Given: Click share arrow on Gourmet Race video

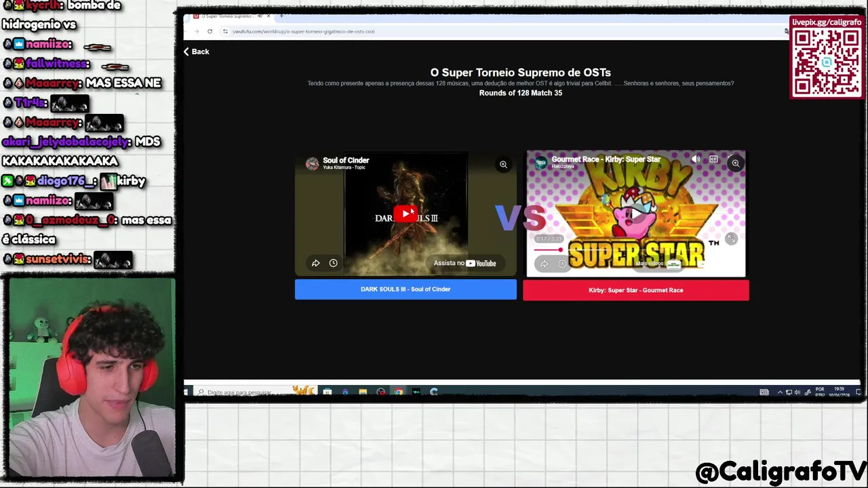Looking at the screenshot, I should (x=544, y=264).
